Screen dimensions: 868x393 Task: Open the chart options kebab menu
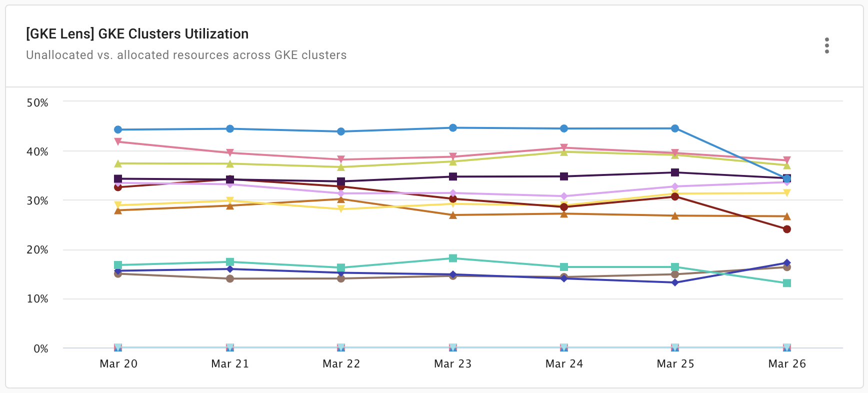pos(827,45)
